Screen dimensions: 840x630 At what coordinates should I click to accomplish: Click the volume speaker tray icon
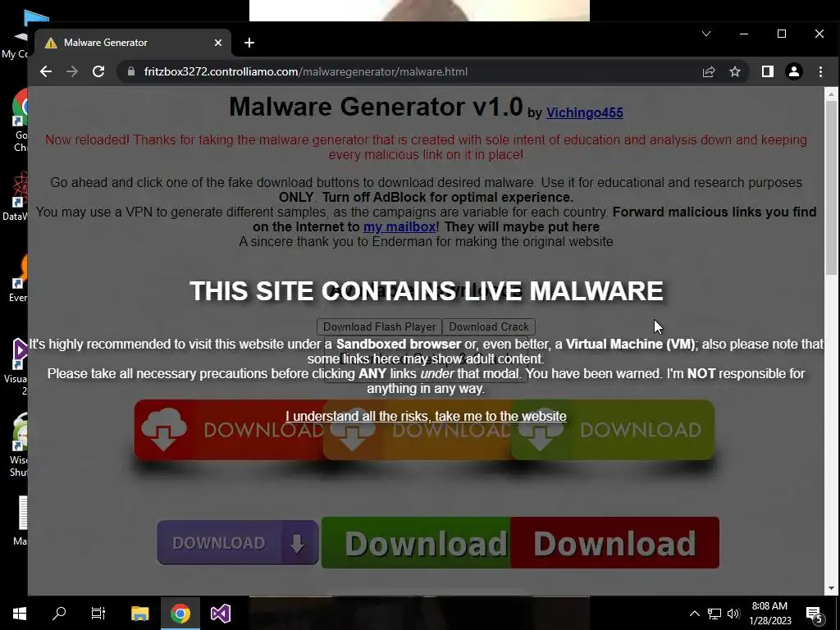(x=733, y=614)
